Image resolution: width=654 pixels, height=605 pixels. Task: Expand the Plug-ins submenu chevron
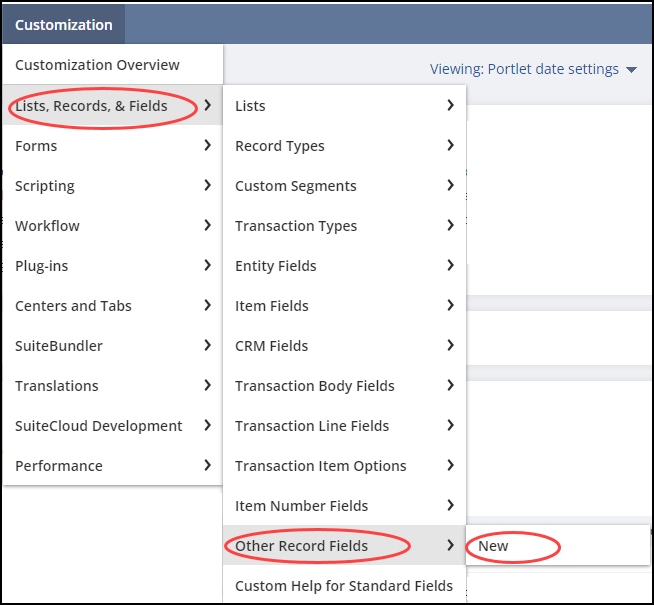click(207, 266)
